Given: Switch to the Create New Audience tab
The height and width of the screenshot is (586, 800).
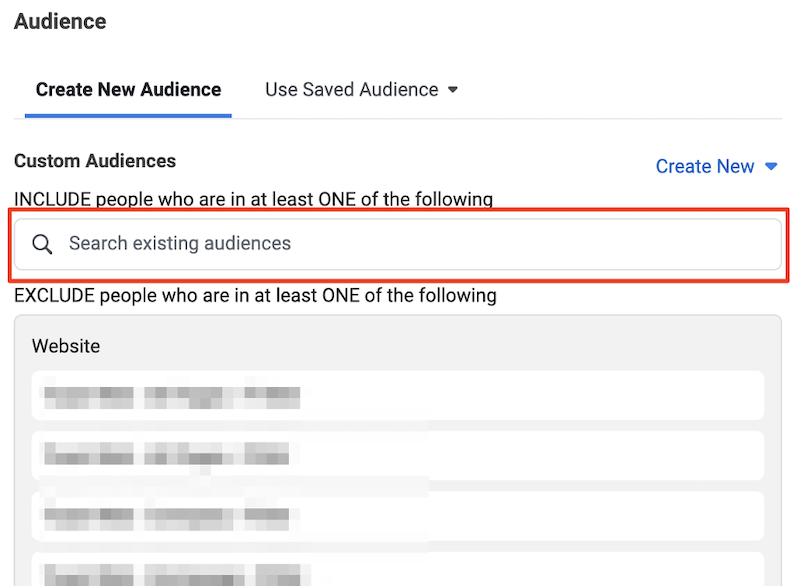Looking at the screenshot, I should pyautogui.click(x=127, y=89).
